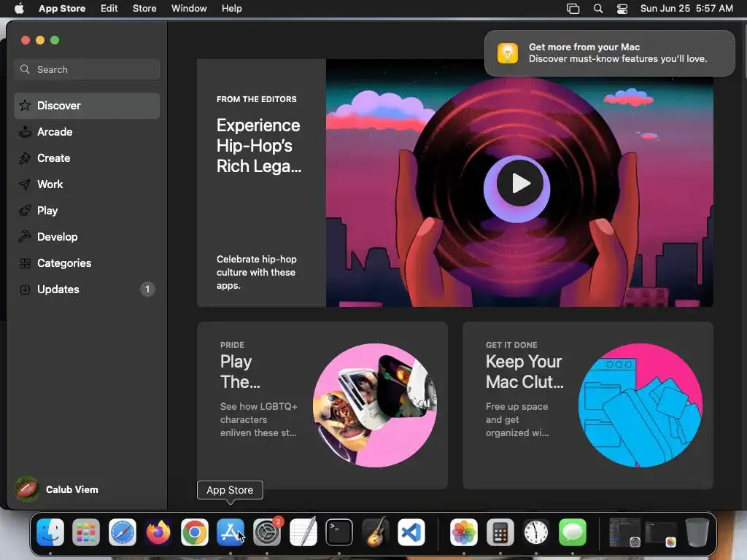Open the minimized window thumbnail with Settings badge
The height and width of the screenshot is (560, 747).
point(625,532)
